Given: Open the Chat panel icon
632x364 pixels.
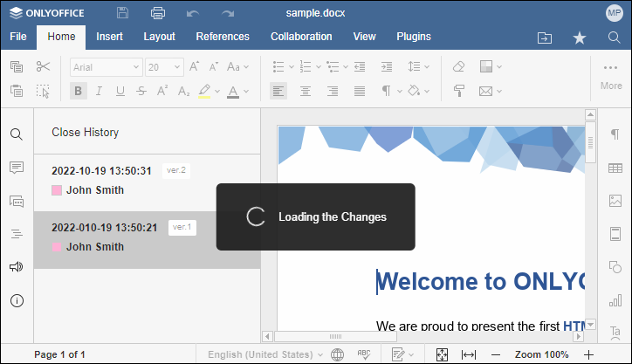Looking at the screenshot, I should (17, 201).
